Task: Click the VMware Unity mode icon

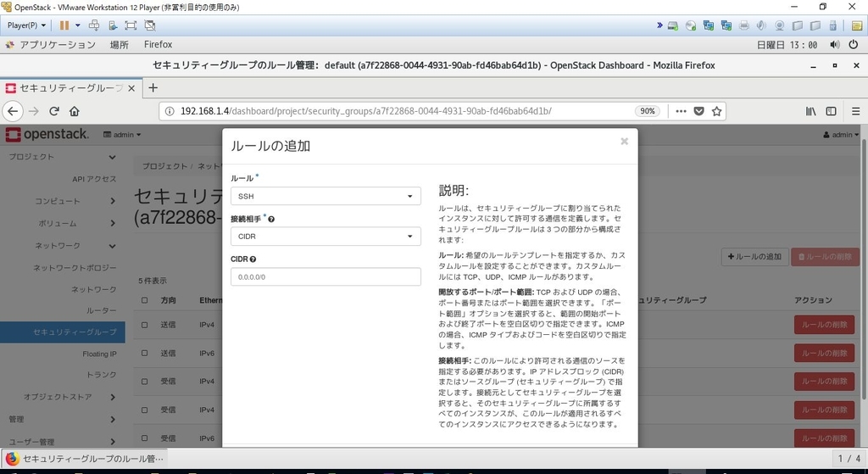Action: coord(149,25)
